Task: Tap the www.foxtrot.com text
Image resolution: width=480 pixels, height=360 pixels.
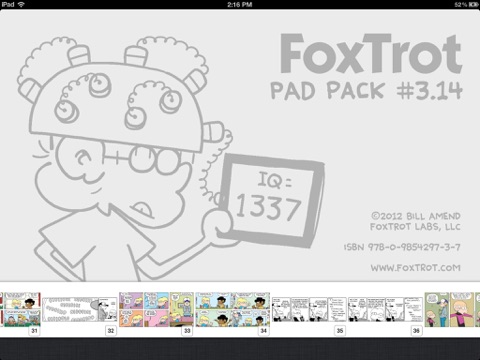Action: 415,268
